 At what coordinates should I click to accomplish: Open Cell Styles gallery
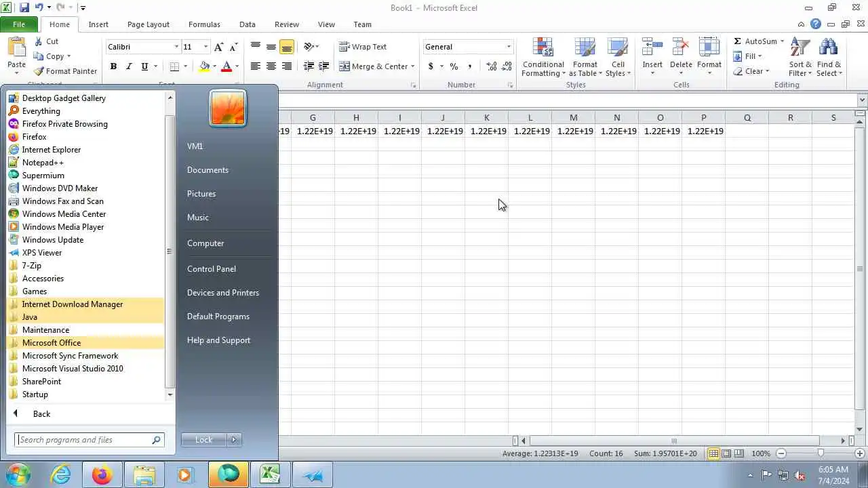[618, 58]
